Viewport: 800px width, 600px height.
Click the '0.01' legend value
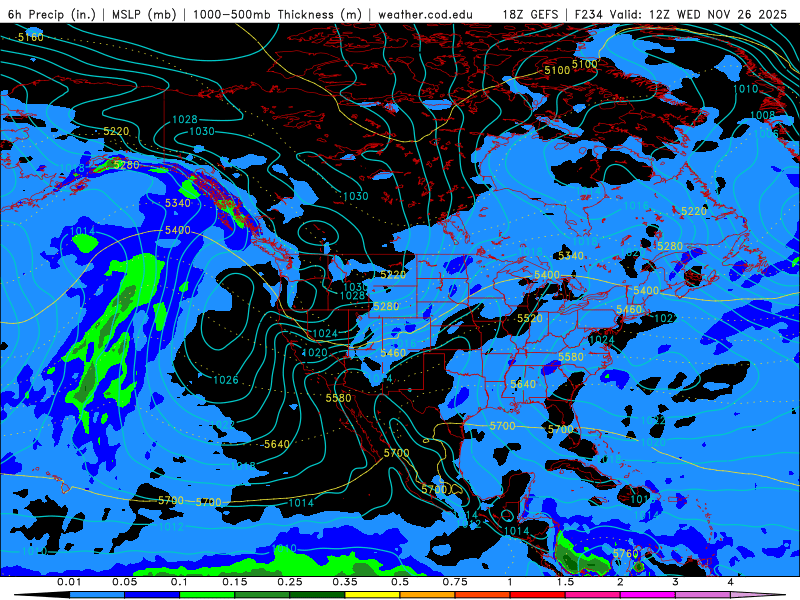(69, 582)
